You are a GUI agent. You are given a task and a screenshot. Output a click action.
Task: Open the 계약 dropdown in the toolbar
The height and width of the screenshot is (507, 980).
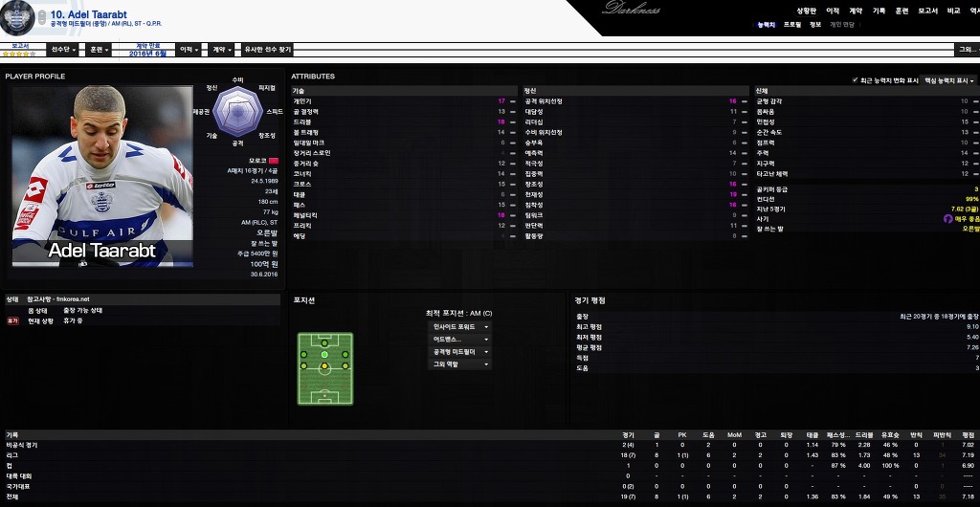tap(222, 50)
